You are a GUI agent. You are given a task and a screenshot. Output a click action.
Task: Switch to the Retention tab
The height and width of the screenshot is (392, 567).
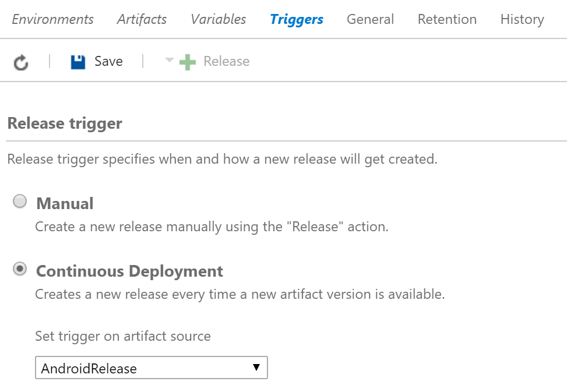[446, 19]
